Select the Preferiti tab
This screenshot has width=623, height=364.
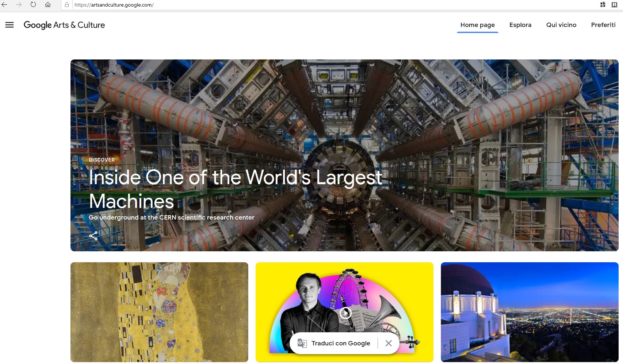(603, 25)
